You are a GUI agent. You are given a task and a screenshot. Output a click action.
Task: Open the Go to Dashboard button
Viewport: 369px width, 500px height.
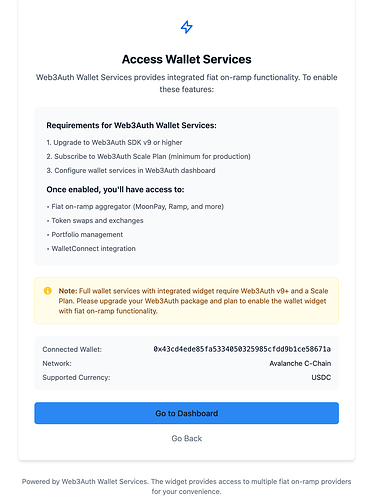(x=186, y=413)
